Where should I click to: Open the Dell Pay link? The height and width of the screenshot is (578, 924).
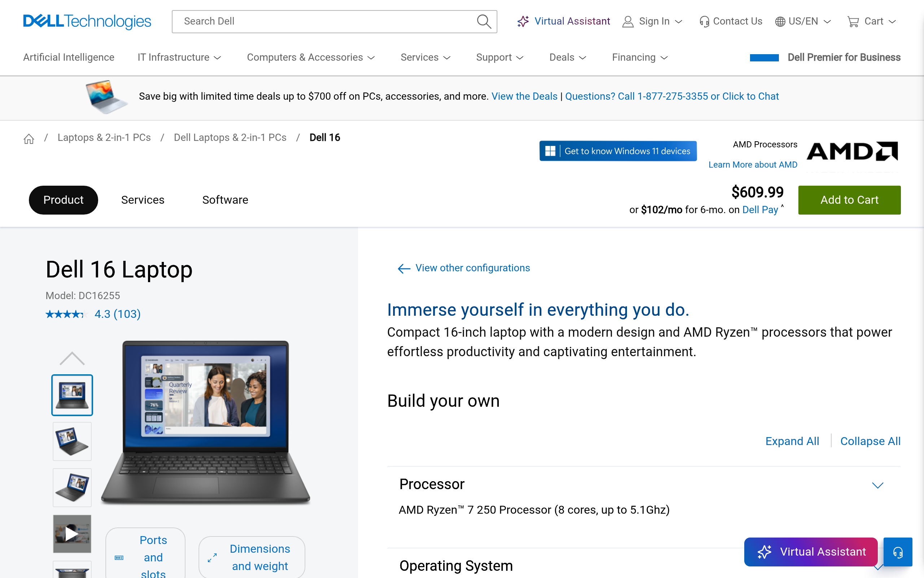(x=760, y=210)
